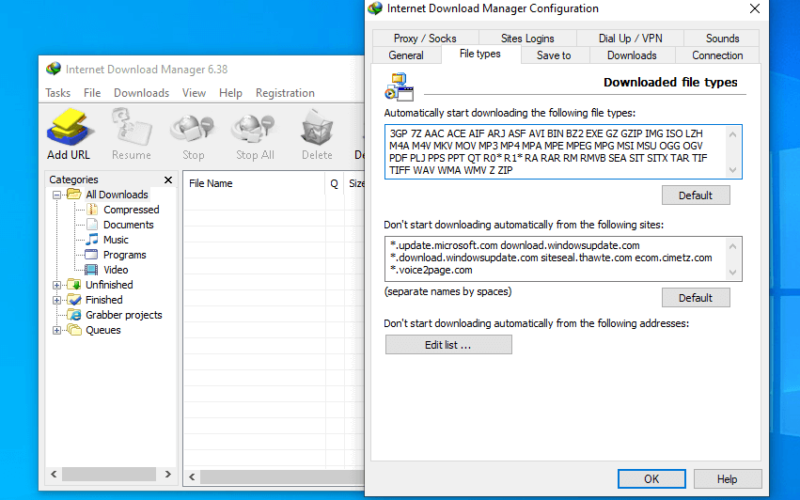Viewport: 800px width, 500px height.
Task: Expand the Queues tree node
Action: pyautogui.click(x=57, y=330)
